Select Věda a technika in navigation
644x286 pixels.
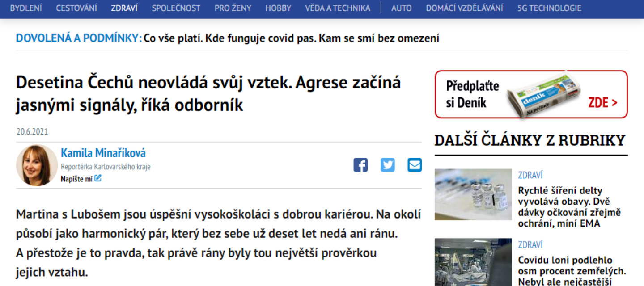pos(338,8)
